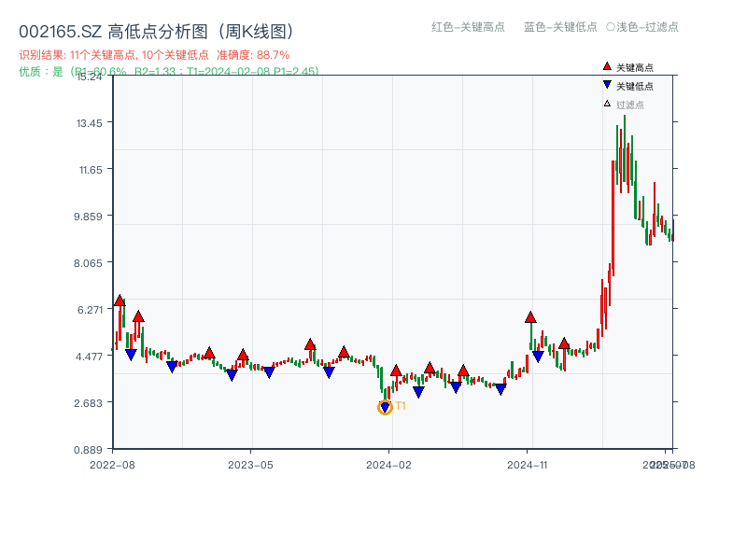Click the blue low-point triangle near 2023-05
Image resolution: width=747 pixels, height=560 pixels.
click(233, 372)
